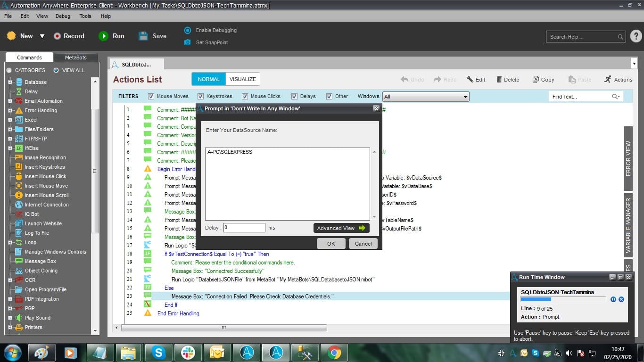Click the Run play icon
The image size is (644, 362).
[103, 36]
